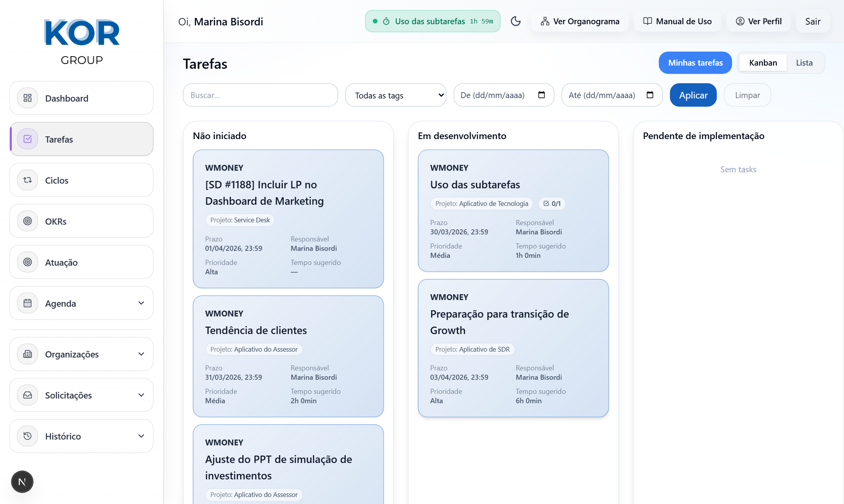Click the 0/1 subtask counter badge
This screenshot has height=504, width=844.
point(552,204)
